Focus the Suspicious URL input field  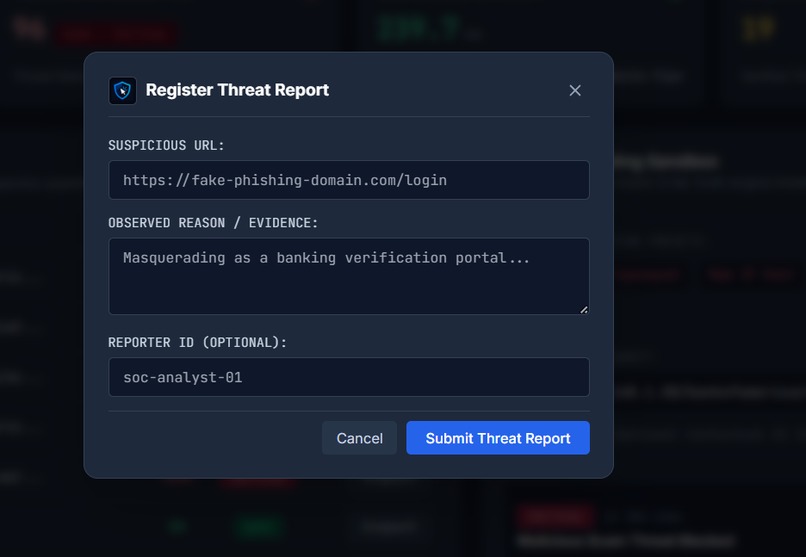pyautogui.click(x=349, y=180)
